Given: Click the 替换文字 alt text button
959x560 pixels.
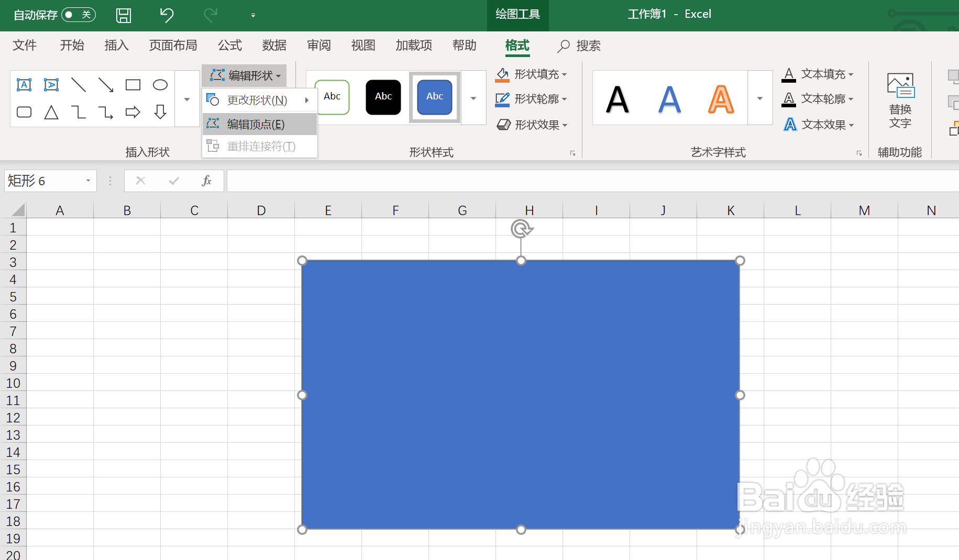Looking at the screenshot, I should coord(900,100).
